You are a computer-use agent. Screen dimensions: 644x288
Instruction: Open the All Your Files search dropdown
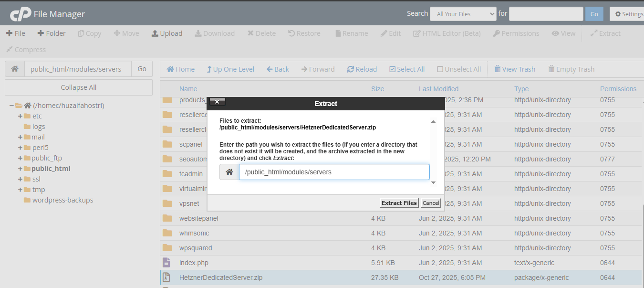pos(463,14)
